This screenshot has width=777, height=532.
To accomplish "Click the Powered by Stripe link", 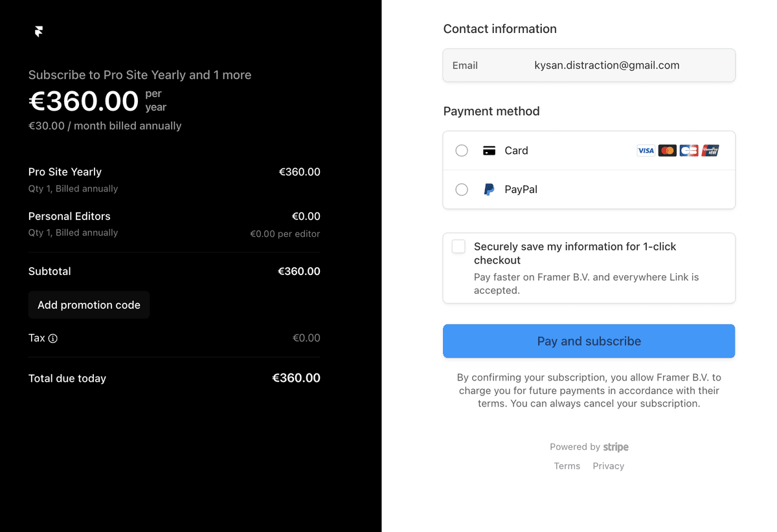I will pos(589,447).
